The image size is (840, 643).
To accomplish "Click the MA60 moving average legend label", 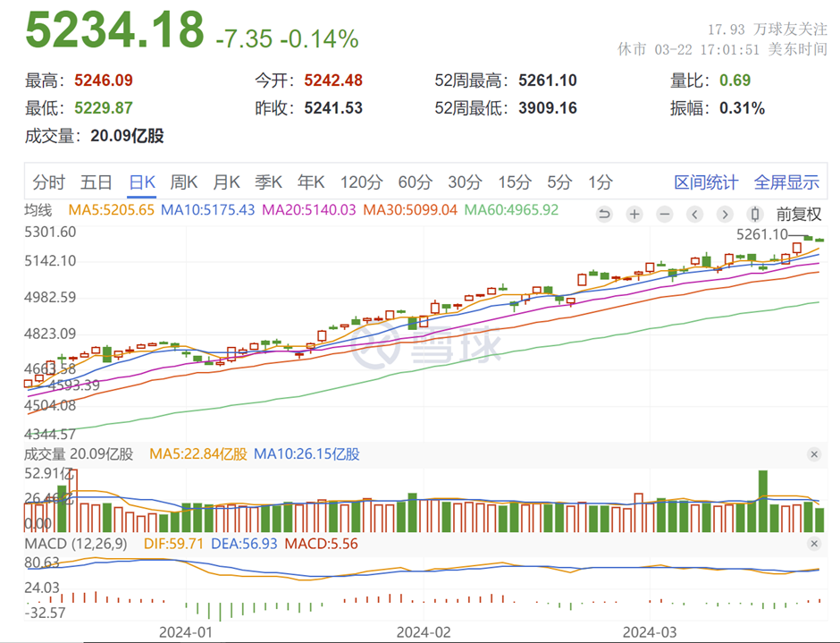I will 511,210.
